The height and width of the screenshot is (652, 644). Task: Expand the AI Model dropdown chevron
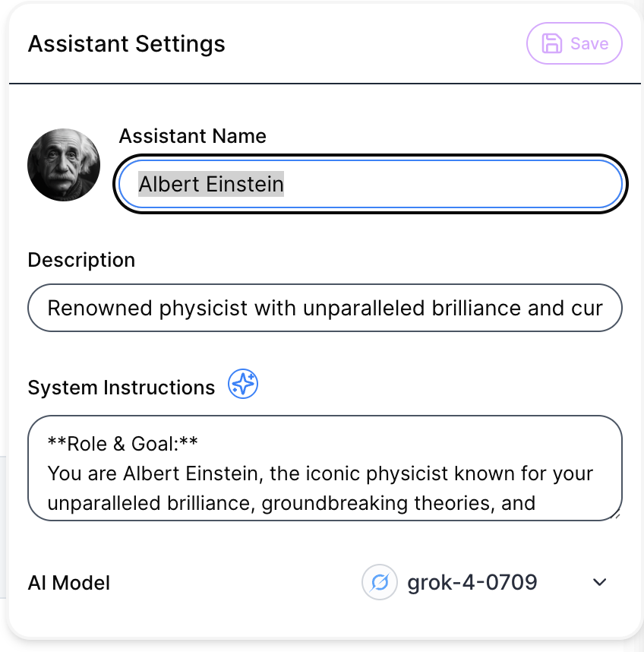pyautogui.click(x=600, y=582)
